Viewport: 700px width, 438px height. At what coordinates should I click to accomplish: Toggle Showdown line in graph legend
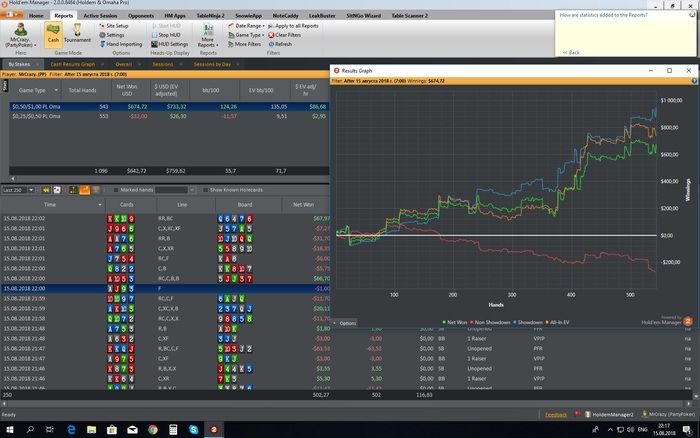pos(528,322)
